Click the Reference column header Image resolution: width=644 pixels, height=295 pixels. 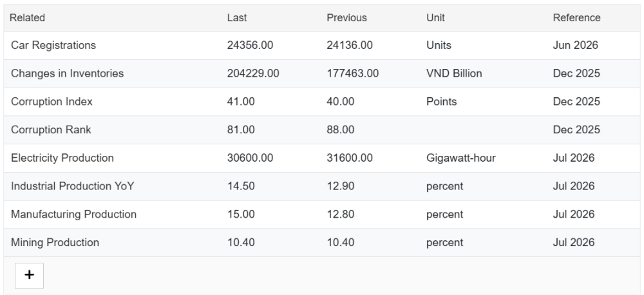click(x=576, y=17)
